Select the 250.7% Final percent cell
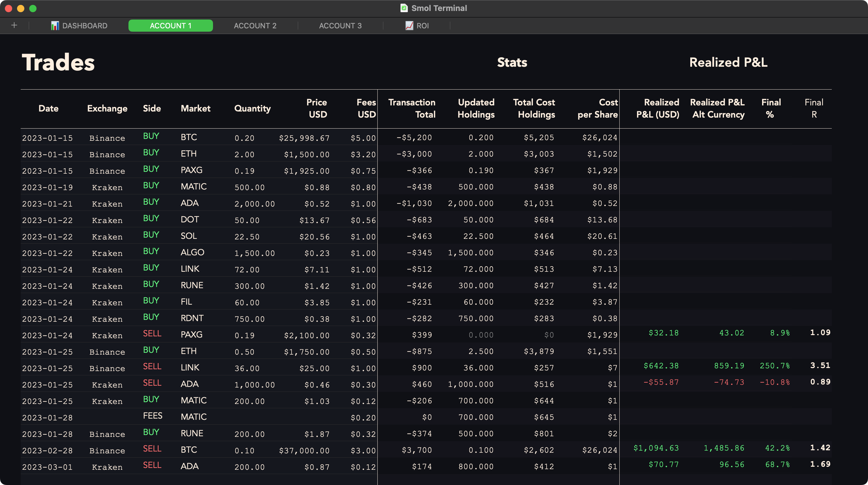 [774, 366]
